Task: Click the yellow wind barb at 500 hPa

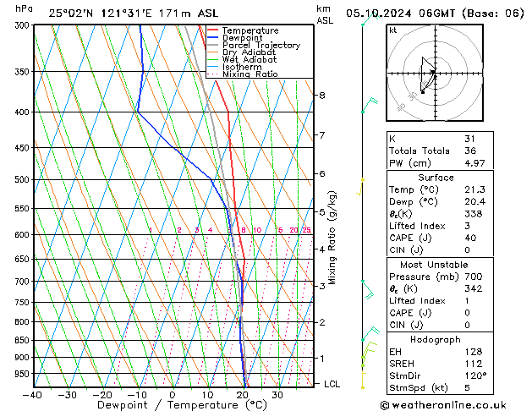Action: (x=360, y=187)
